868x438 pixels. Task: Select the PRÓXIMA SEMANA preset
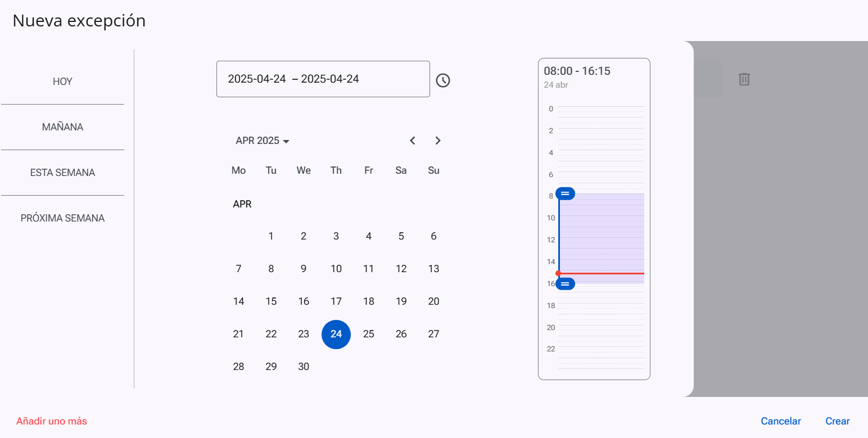62,218
